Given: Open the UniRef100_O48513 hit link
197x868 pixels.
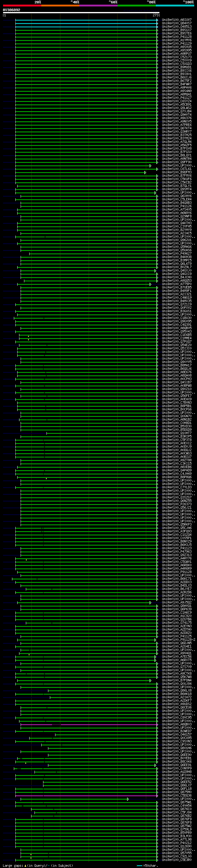Looking at the screenshot, I should pos(176,26).
